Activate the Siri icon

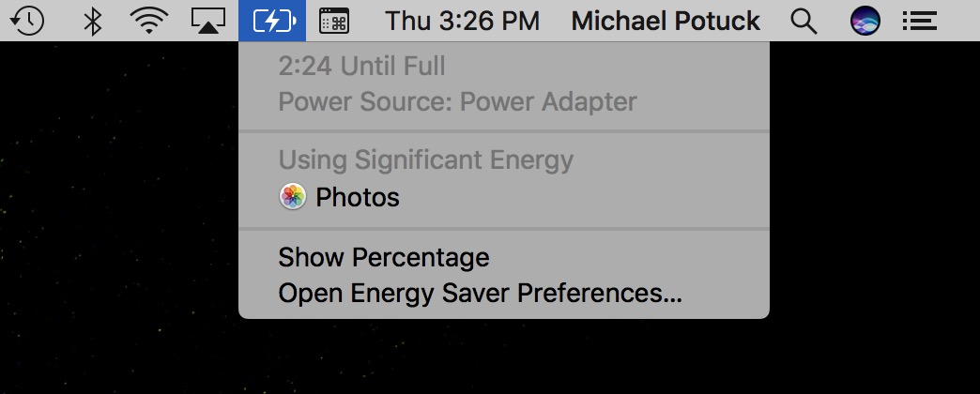click(x=865, y=21)
